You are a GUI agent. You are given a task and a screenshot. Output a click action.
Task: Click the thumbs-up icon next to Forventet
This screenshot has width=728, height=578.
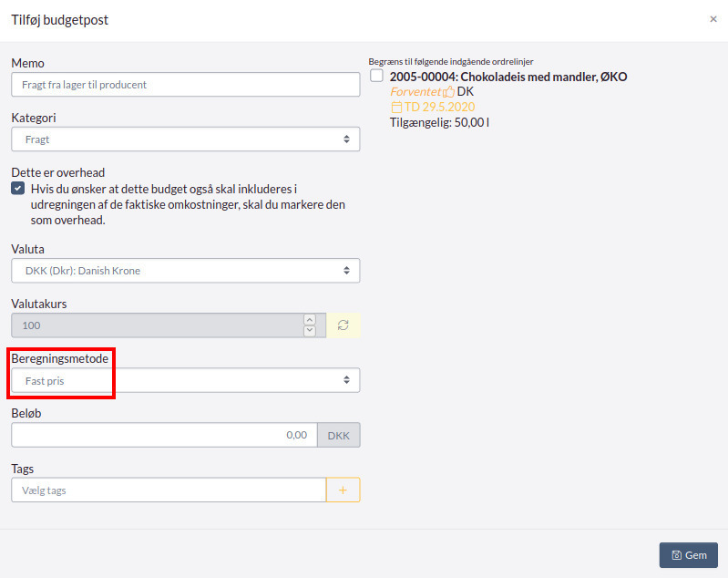(448, 92)
